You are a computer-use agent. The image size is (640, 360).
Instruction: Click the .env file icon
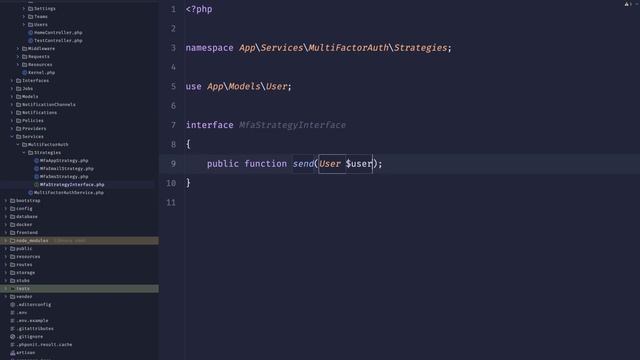click(x=13, y=313)
